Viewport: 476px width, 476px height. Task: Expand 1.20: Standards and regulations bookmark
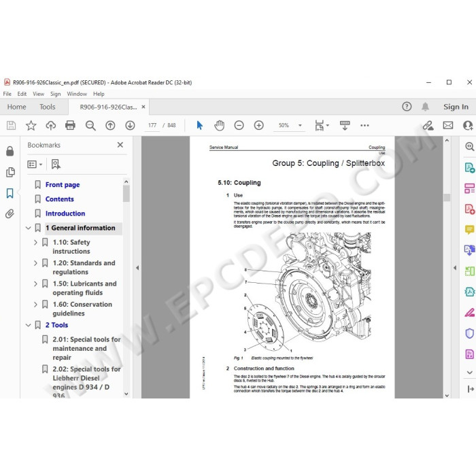[35, 263]
